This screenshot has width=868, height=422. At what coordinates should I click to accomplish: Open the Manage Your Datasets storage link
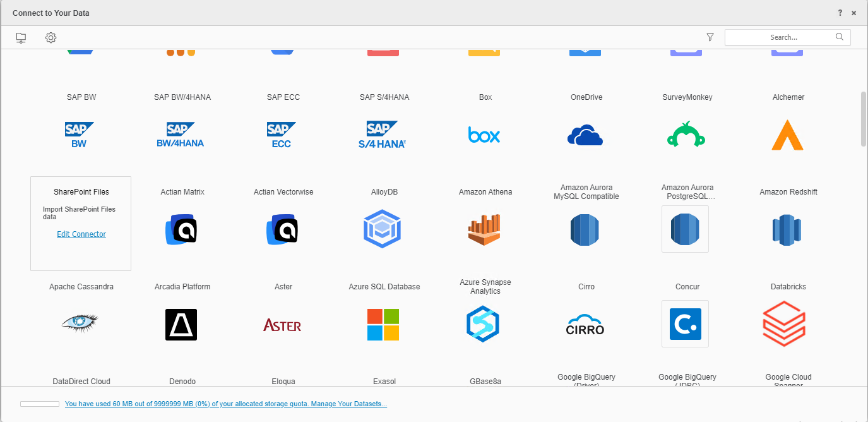click(x=225, y=404)
